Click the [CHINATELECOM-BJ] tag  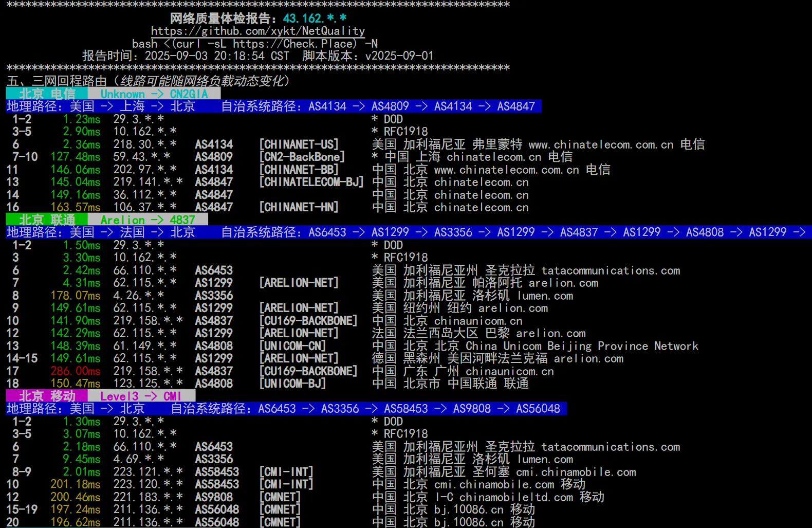(311, 182)
